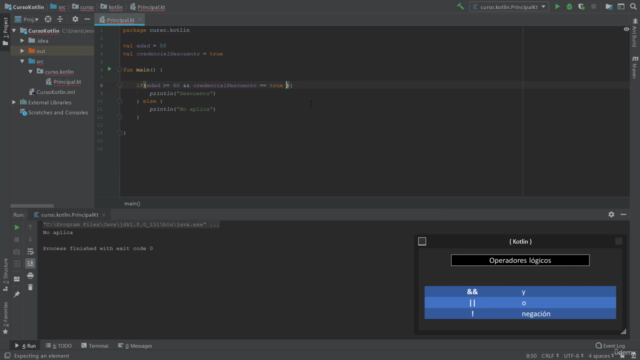Screen dimensions: 640x360
Task: Build project with the hammer icon
Action: point(460,7)
